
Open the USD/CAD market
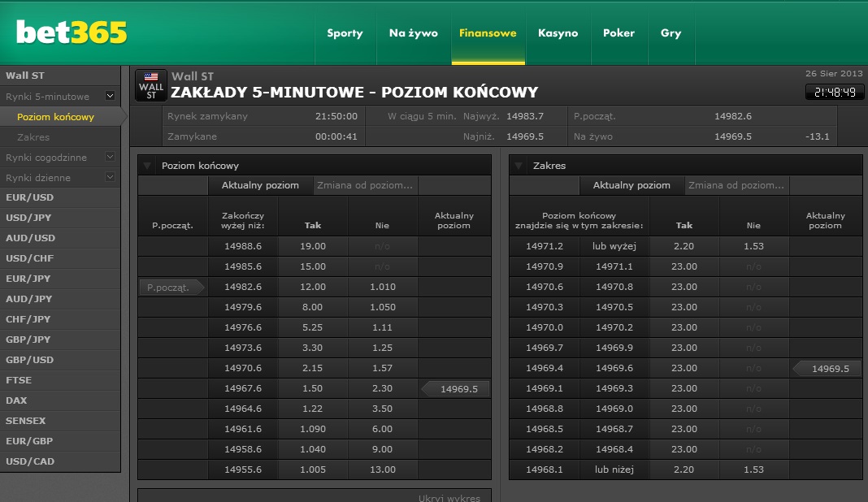point(60,461)
